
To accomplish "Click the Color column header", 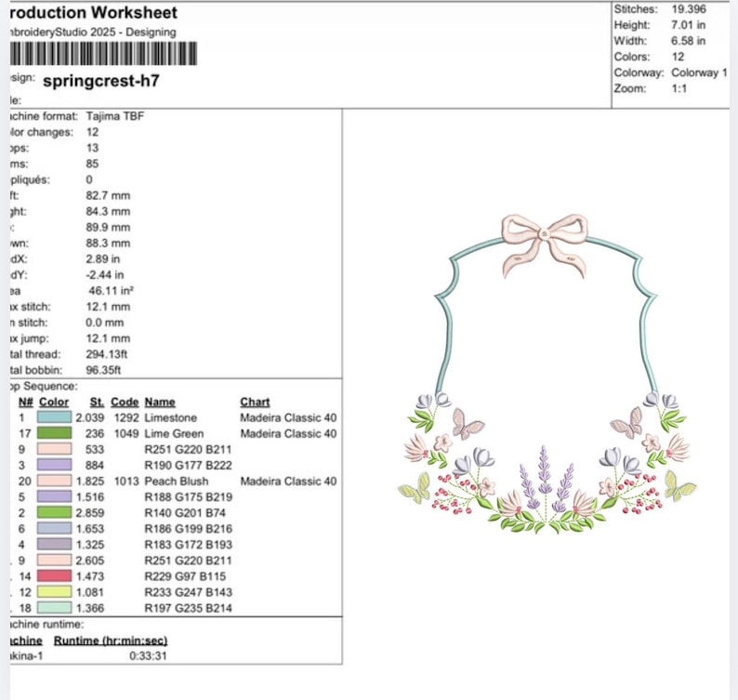I will pos(54,402).
